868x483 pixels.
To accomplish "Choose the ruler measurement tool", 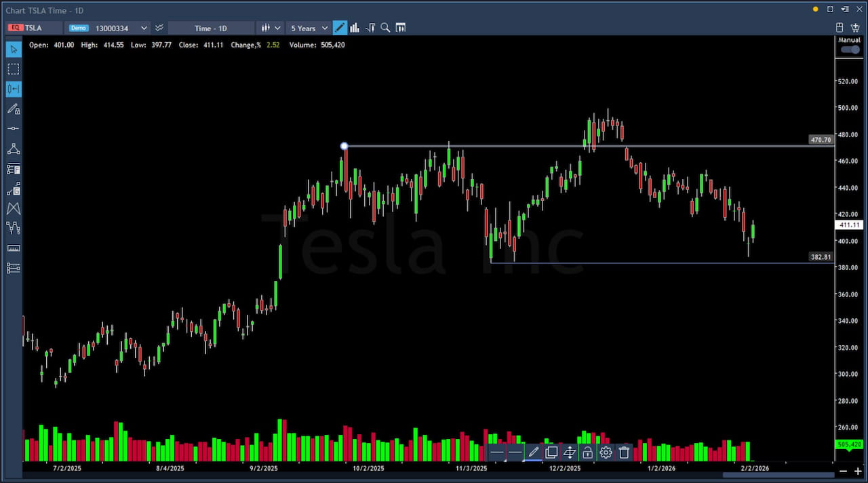I will click(14, 248).
